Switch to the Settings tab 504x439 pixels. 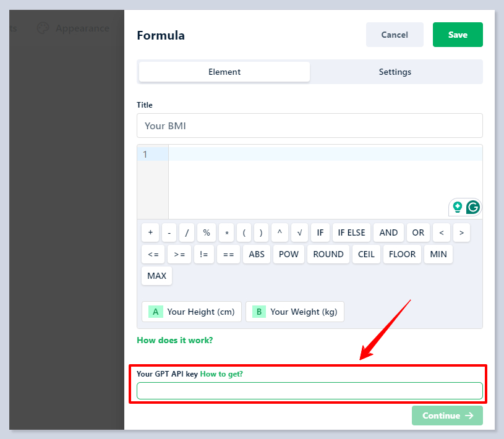(x=395, y=72)
